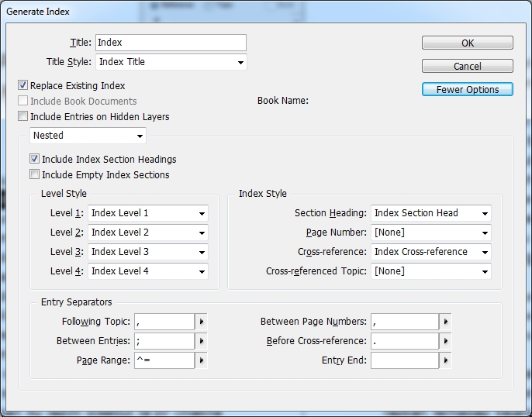Open the Level 1 style dropdown

point(148,213)
